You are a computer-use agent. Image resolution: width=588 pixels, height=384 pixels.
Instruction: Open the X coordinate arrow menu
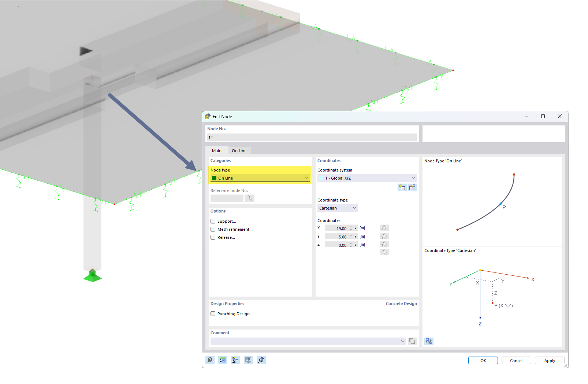(x=356, y=229)
